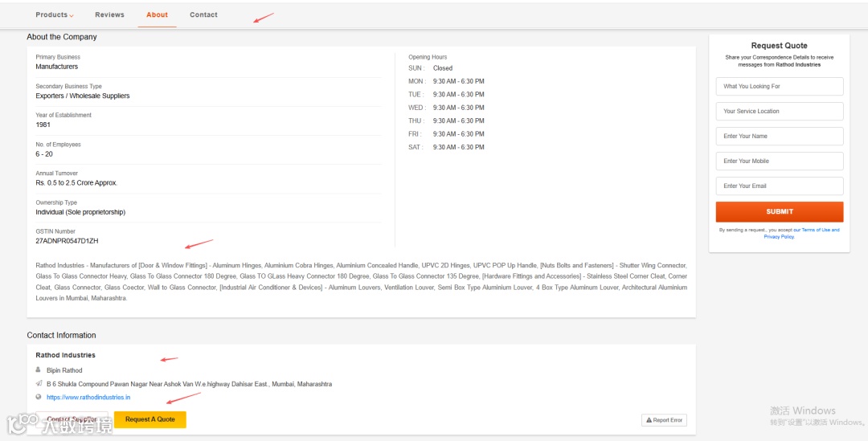Click the 'Contact Information' heading
The width and height of the screenshot is (868, 441).
[61, 335]
